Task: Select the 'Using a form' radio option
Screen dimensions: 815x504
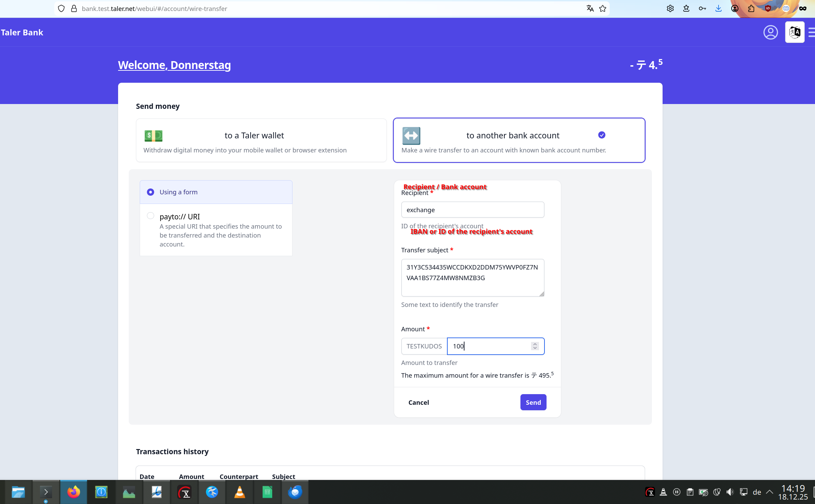Action: [x=150, y=192]
